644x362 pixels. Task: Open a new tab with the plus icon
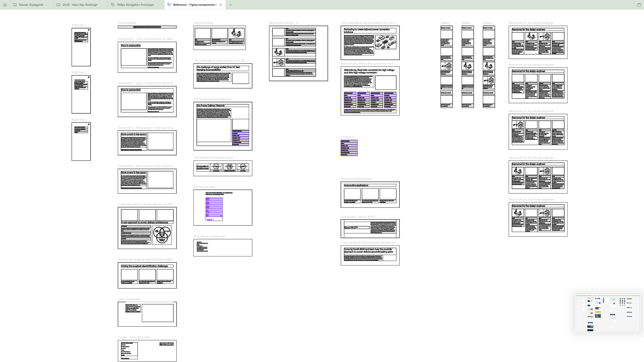point(231,5)
